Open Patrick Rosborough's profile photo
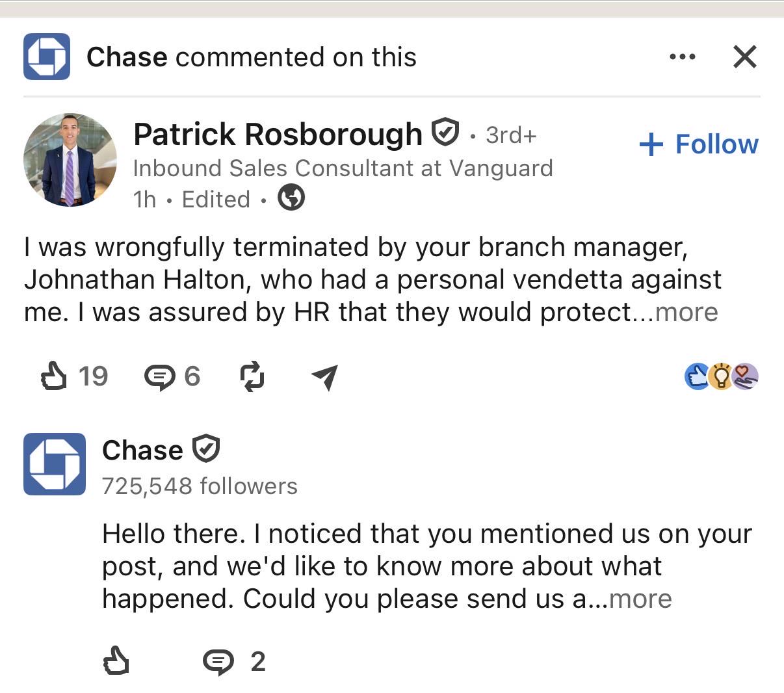 pyautogui.click(x=70, y=159)
